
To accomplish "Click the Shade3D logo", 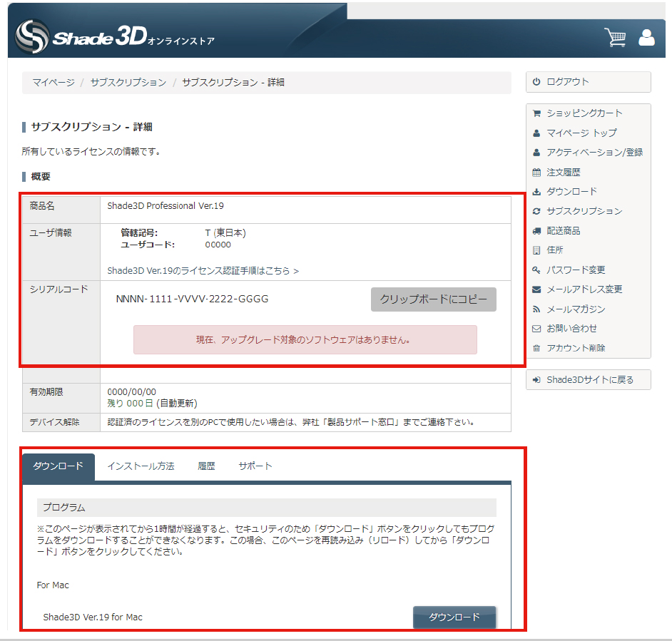I will pyautogui.click(x=115, y=37).
